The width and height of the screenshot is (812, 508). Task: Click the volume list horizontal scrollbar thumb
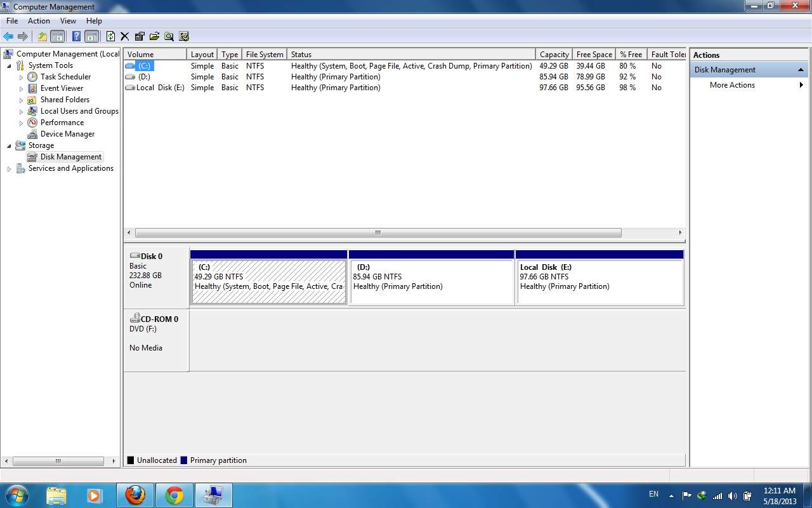[378, 232]
